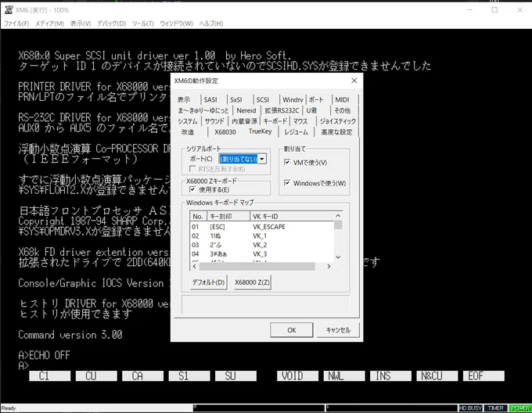
Task: Switch to the レジューム tab
Action: (297, 132)
